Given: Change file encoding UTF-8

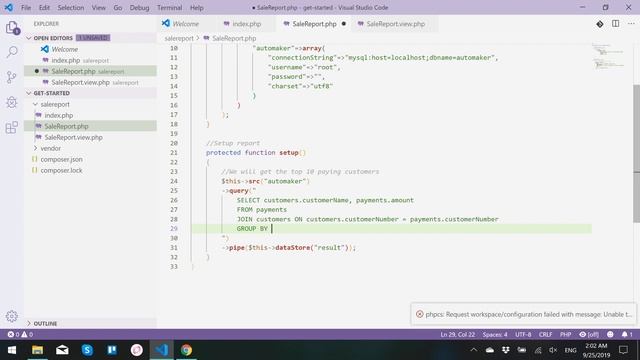Looking at the screenshot, I should (523, 334).
